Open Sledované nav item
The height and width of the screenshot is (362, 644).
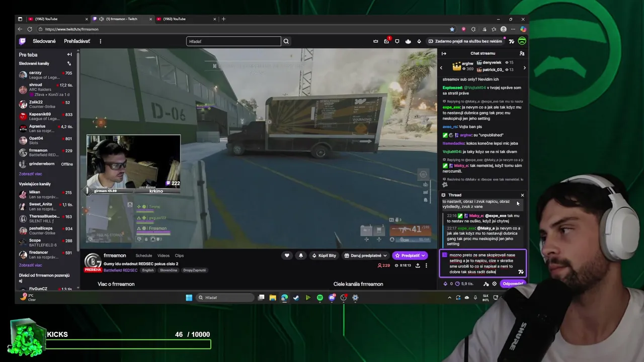pyautogui.click(x=44, y=41)
